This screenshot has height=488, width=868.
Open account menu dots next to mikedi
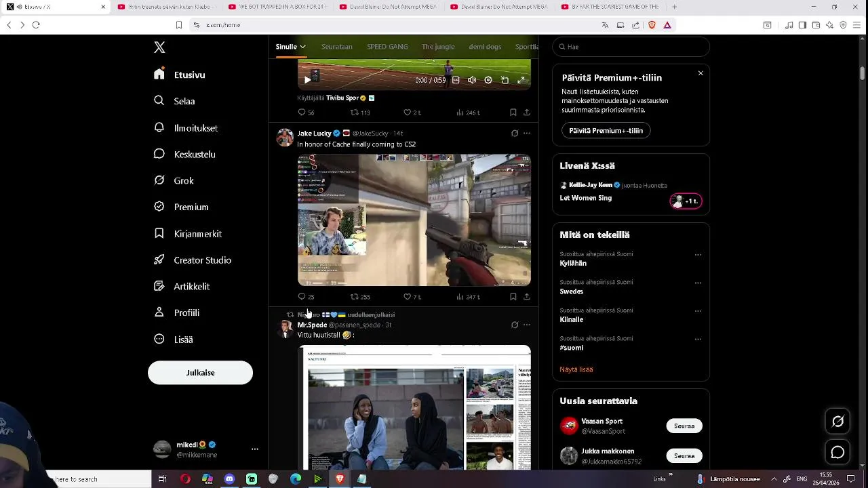pyautogui.click(x=255, y=449)
